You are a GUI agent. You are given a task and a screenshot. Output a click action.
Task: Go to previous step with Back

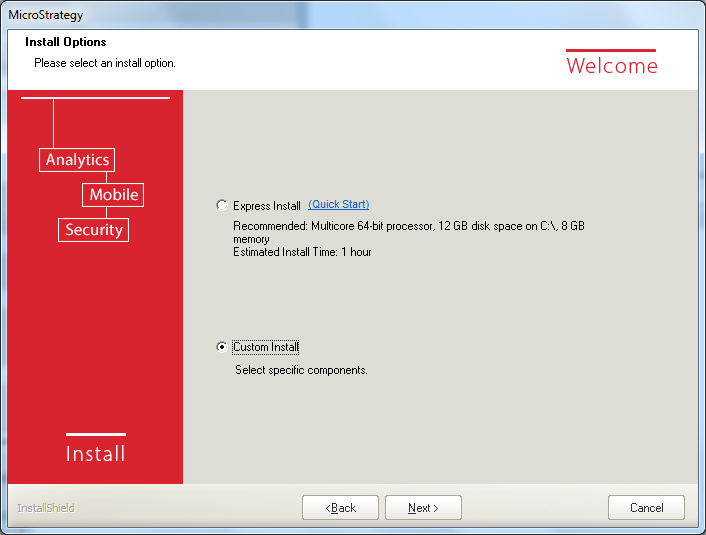(x=341, y=508)
